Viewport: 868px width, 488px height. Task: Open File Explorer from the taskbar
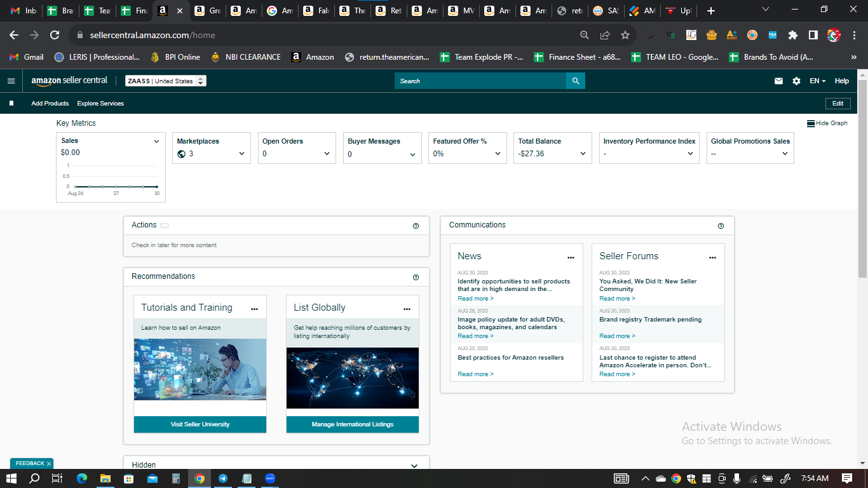105,478
